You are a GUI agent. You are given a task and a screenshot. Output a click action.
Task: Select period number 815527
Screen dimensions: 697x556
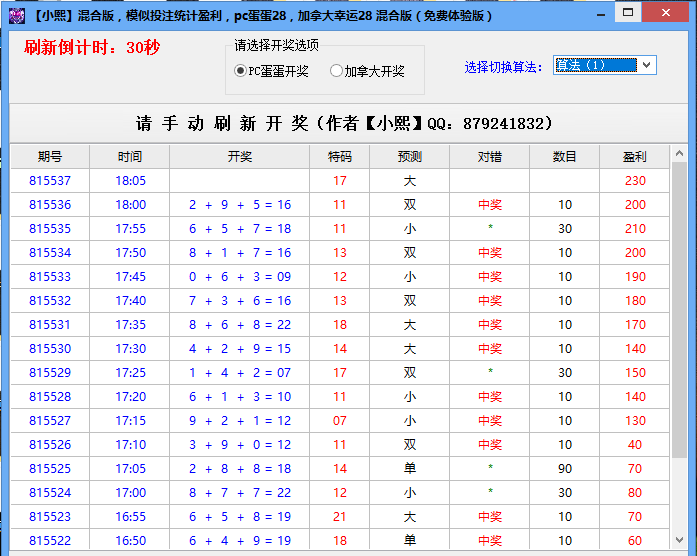[50, 421]
